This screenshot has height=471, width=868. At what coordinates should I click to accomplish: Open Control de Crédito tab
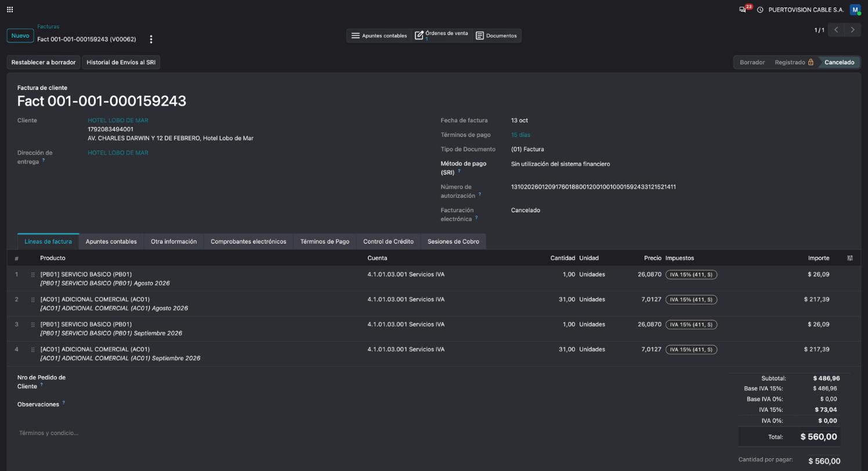388,242
